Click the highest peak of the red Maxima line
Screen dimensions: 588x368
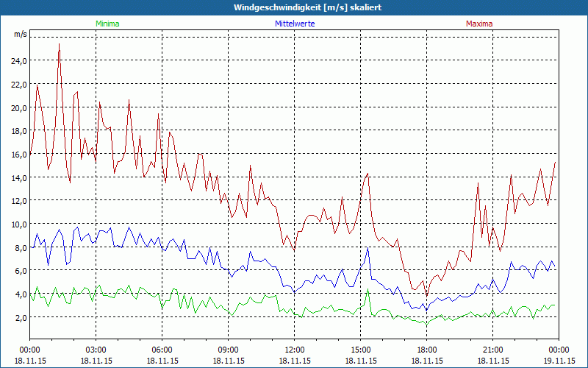coord(60,45)
